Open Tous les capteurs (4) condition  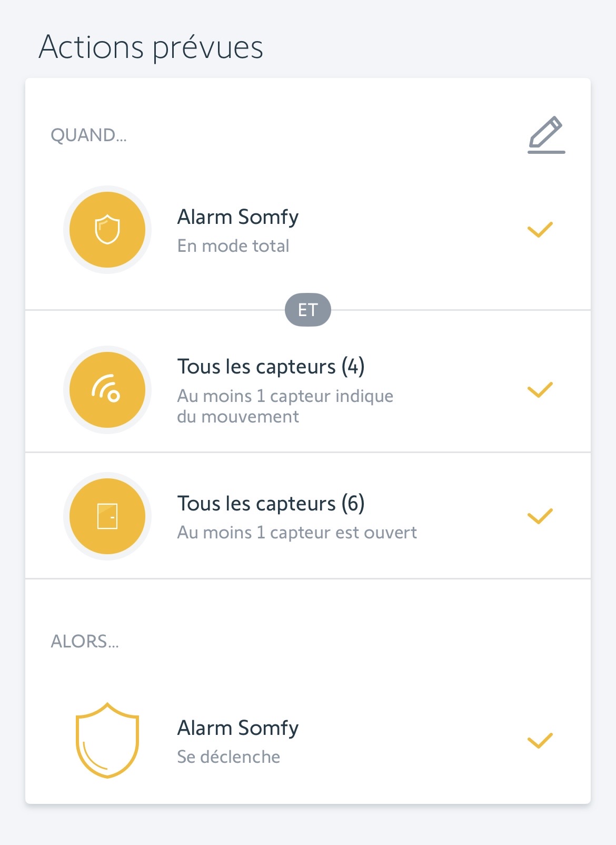(271, 367)
